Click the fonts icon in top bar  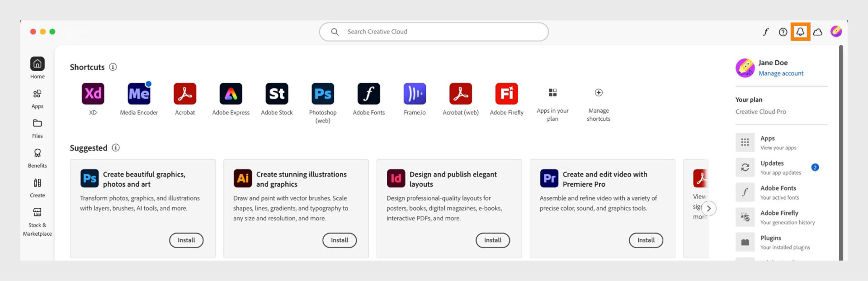[766, 32]
